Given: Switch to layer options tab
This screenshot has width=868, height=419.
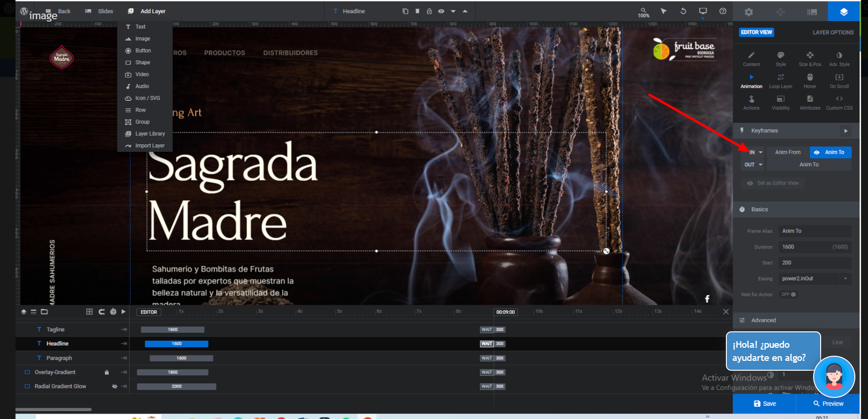Looking at the screenshot, I should (x=844, y=12).
